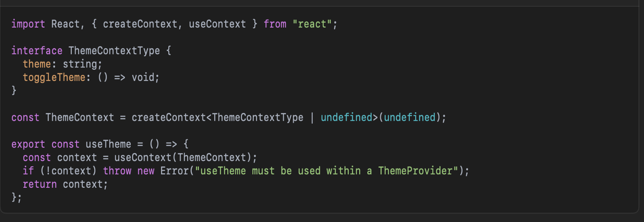This screenshot has width=644, height=222.
Task: Click "useContext" in the import statement
Action: click(x=217, y=24)
